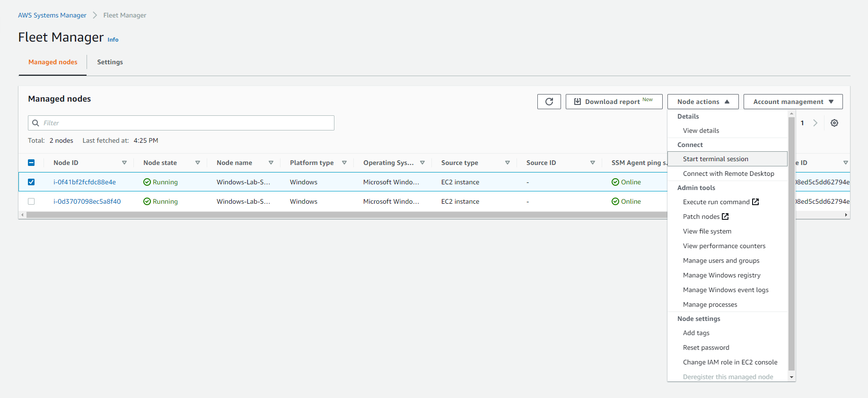Screen dimensions: 868x398
Task: Click table horizontal scroll right arrow
Action: 846,215
